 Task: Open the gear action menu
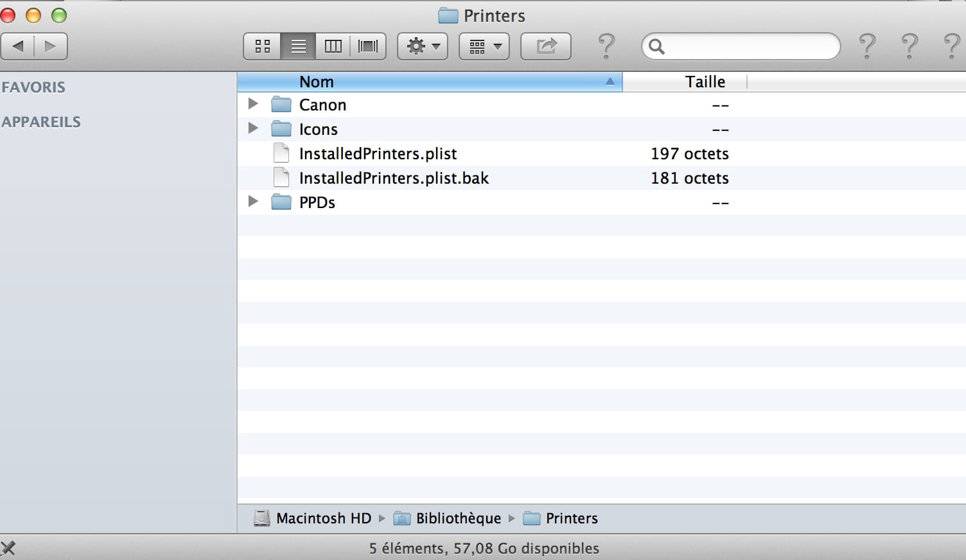pyautogui.click(x=423, y=46)
